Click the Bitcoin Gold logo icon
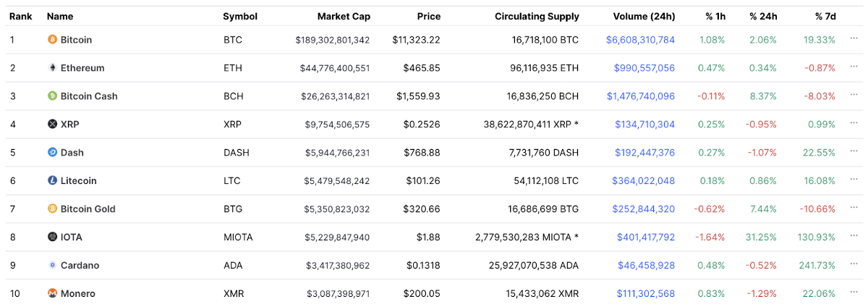Screen dimensions: 868x307 tap(52, 209)
